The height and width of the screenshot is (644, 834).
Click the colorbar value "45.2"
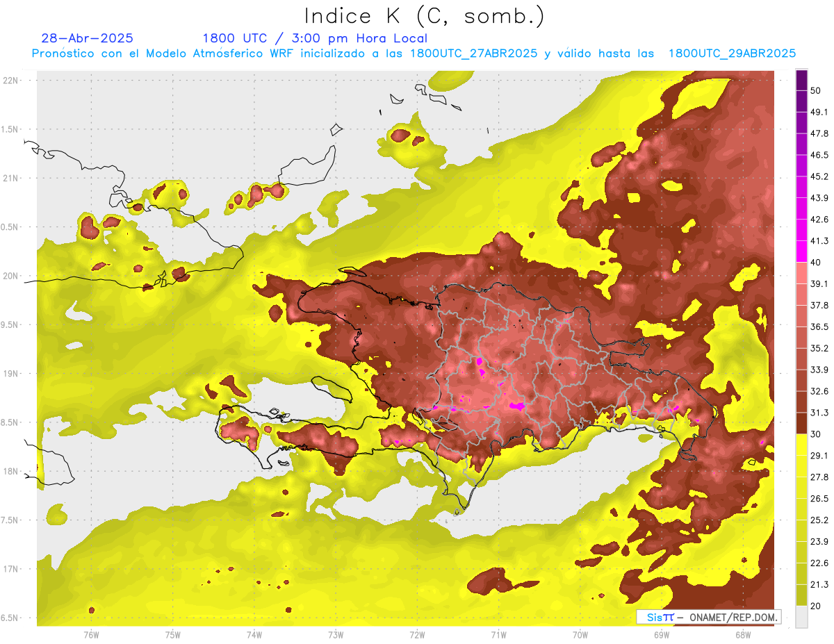pyautogui.click(x=819, y=176)
